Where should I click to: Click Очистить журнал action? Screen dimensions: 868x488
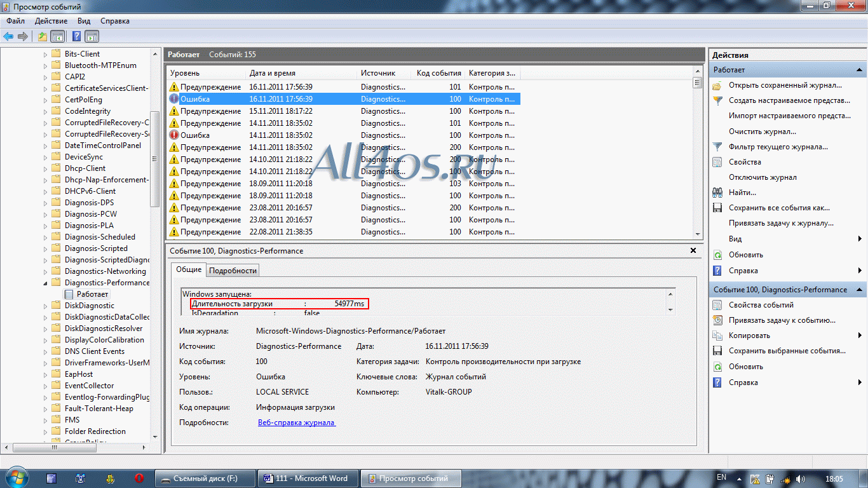coord(763,132)
